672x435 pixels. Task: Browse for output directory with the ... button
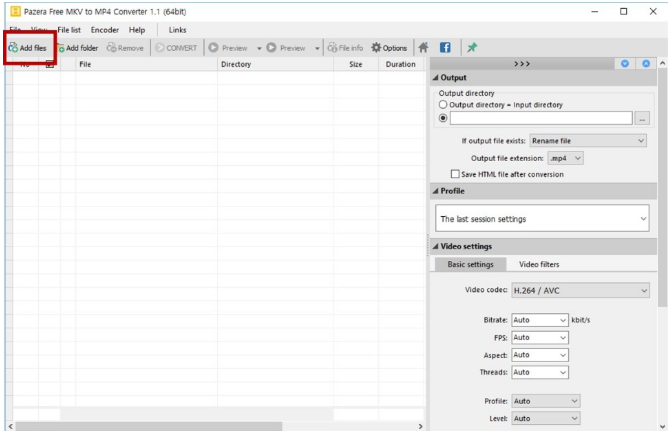coord(642,119)
